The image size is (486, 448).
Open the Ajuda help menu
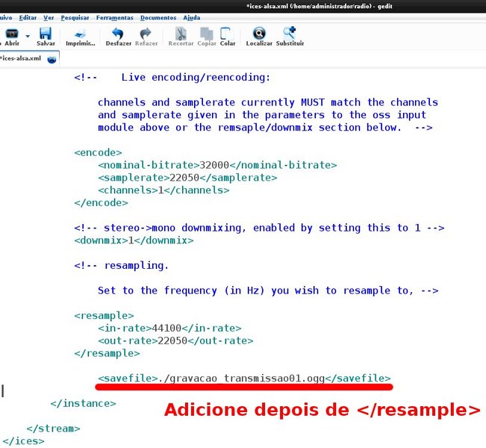coord(191,17)
